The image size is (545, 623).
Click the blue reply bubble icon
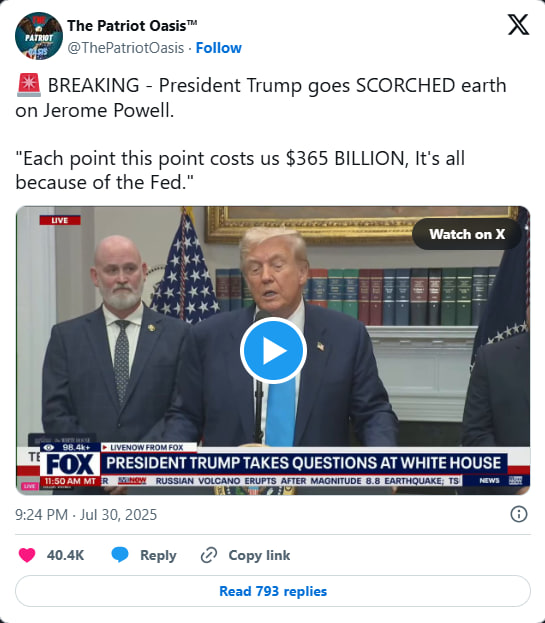tap(120, 555)
